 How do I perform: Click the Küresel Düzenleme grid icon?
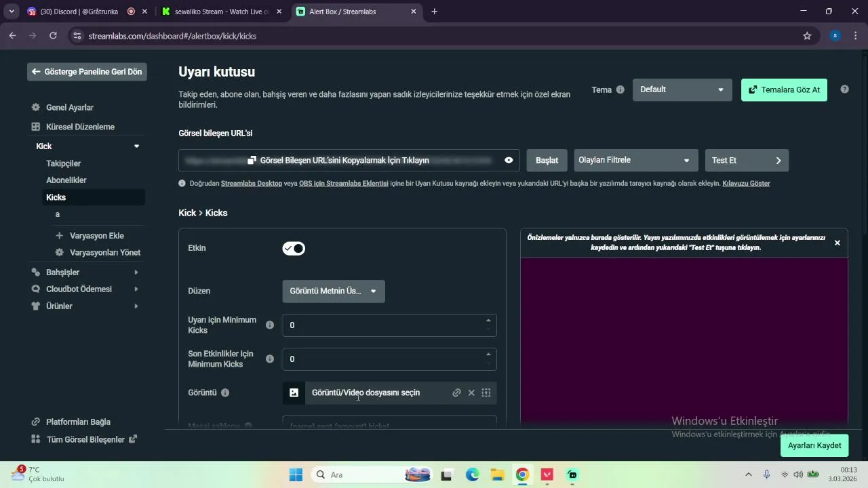tap(36, 127)
